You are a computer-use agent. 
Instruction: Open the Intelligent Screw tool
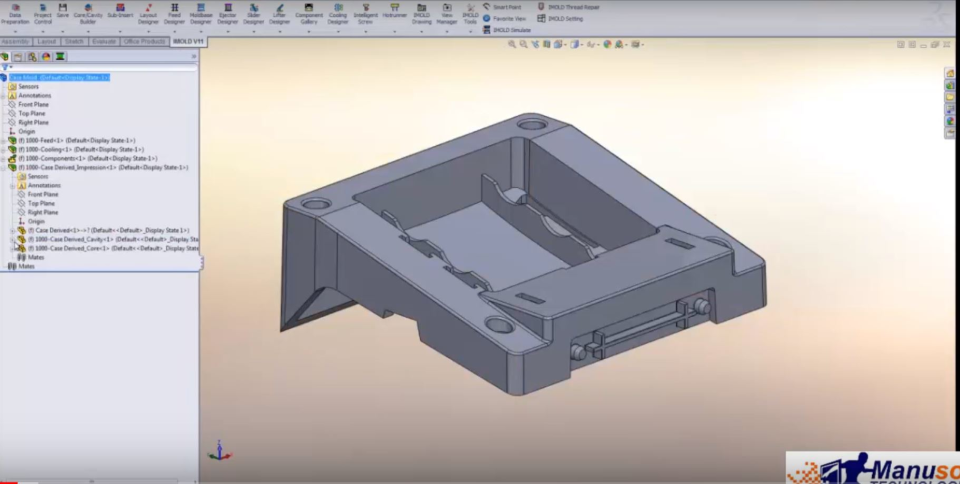click(366, 14)
